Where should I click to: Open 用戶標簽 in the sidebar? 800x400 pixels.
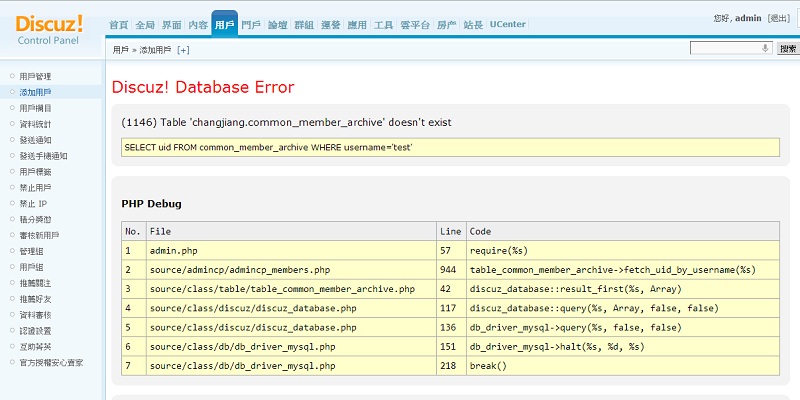click(x=35, y=172)
